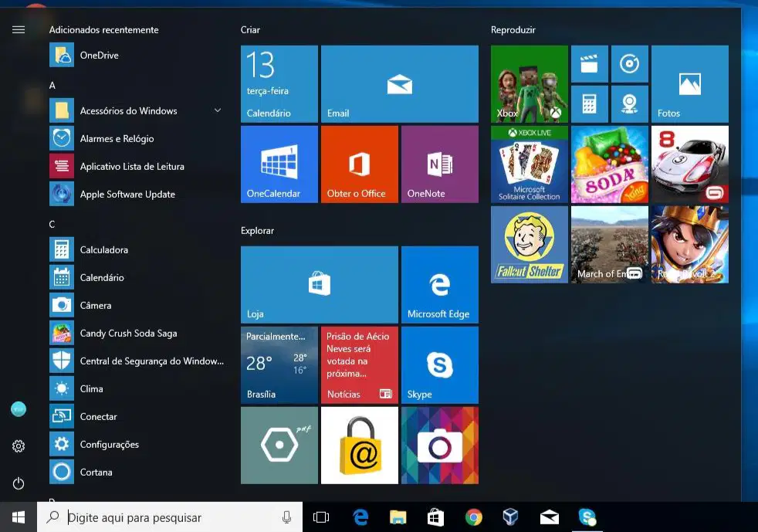
Task: Open the OneNote tile
Action: click(x=440, y=164)
